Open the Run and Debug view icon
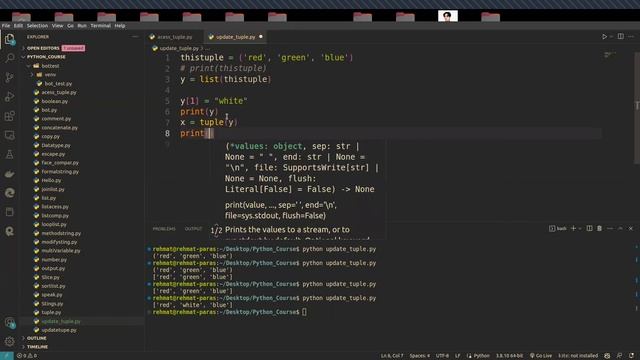Image resolution: width=640 pixels, height=360 pixels. click(x=9, y=97)
